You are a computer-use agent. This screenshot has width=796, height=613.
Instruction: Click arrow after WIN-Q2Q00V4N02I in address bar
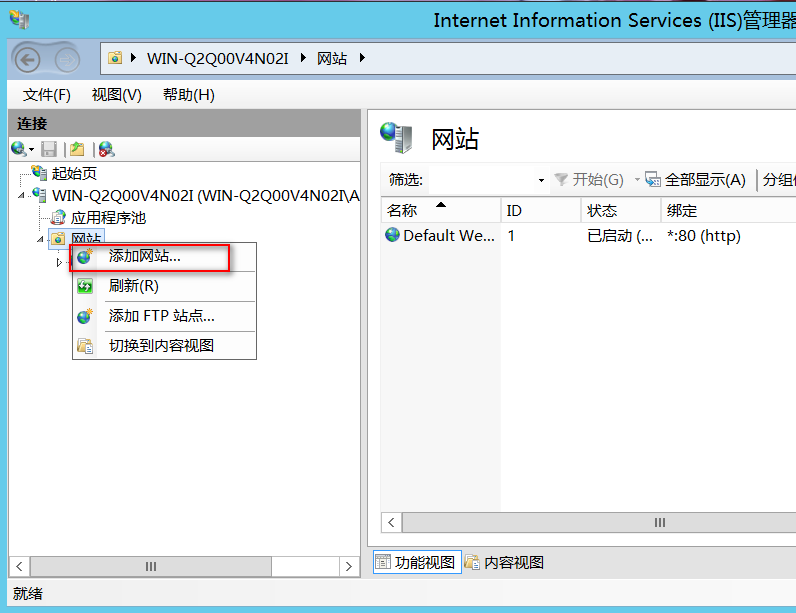pos(303,58)
